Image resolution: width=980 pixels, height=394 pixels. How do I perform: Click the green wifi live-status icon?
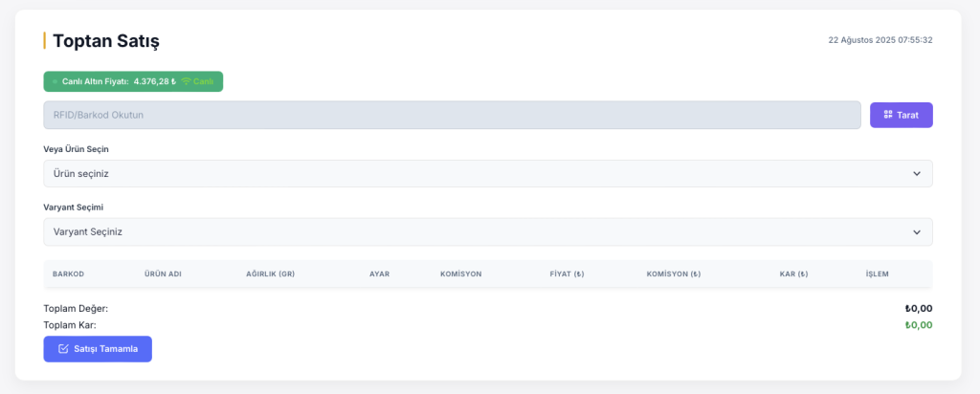click(x=186, y=82)
